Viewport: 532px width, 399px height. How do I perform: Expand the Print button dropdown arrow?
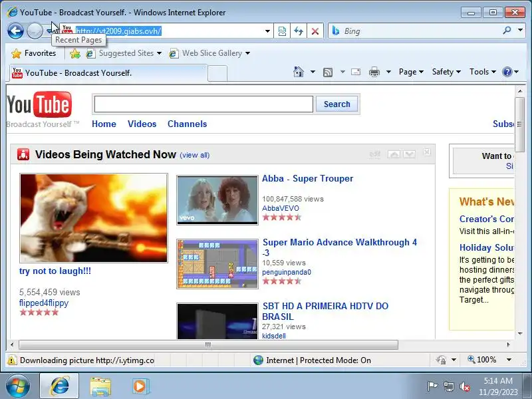pos(389,72)
